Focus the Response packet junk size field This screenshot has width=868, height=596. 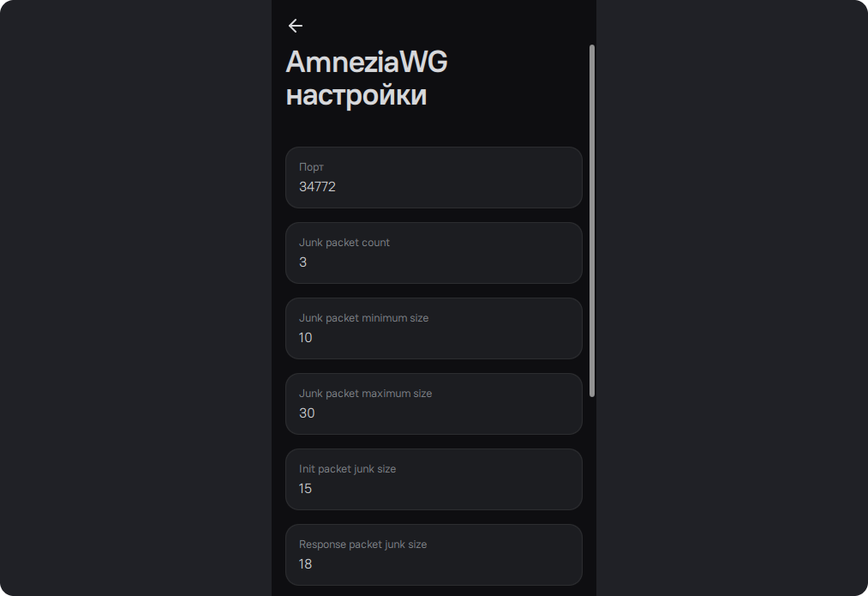pos(434,555)
